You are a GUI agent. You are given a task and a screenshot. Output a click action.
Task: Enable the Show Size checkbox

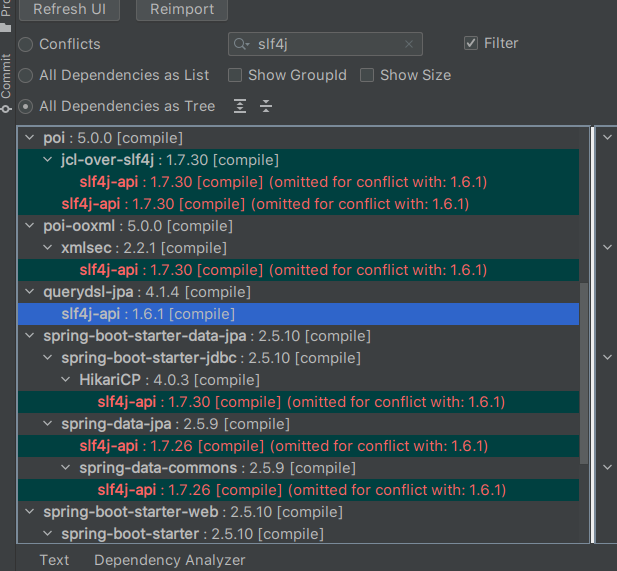click(x=367, y=75)
